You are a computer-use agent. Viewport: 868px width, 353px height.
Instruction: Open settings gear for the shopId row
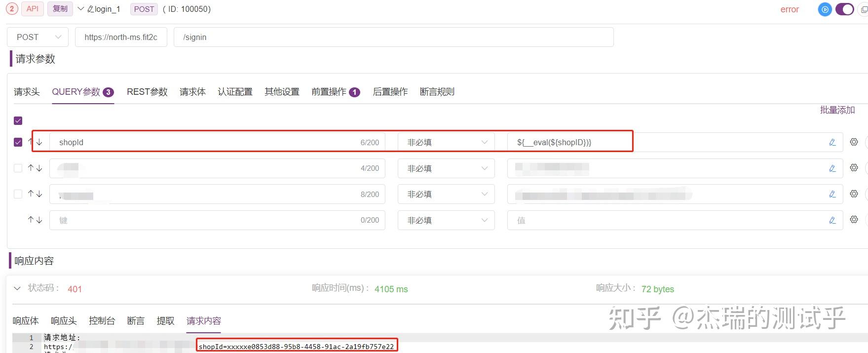(854, 142)
